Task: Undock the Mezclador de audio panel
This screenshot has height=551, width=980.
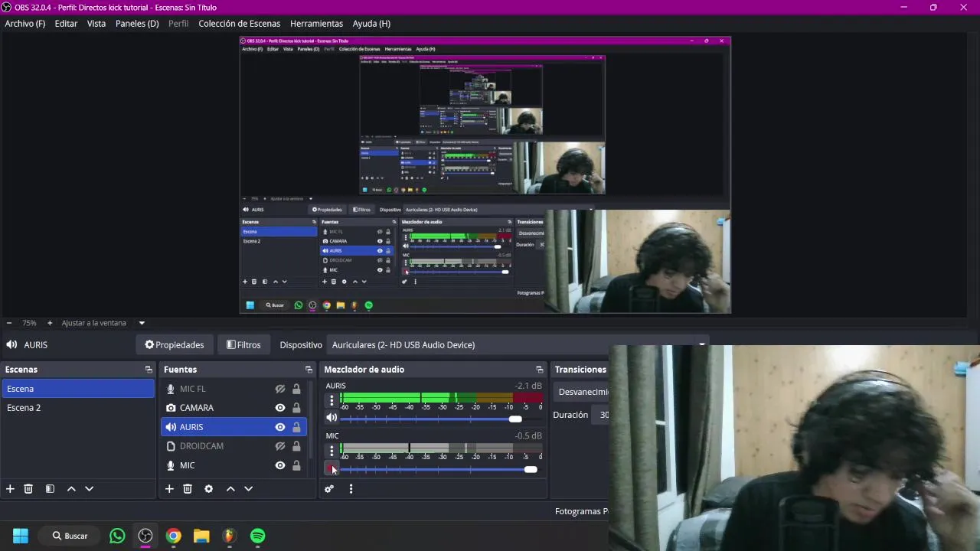Action: click(540, 370)
